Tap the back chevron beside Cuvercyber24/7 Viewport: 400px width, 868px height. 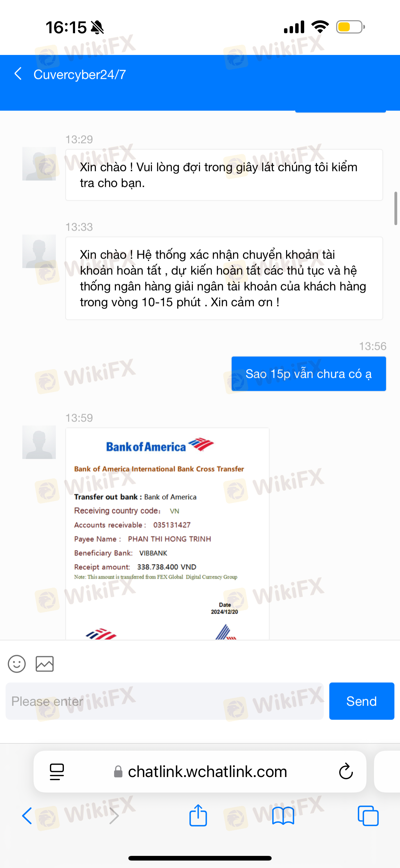pyautogui.click(x=18, y=74)
